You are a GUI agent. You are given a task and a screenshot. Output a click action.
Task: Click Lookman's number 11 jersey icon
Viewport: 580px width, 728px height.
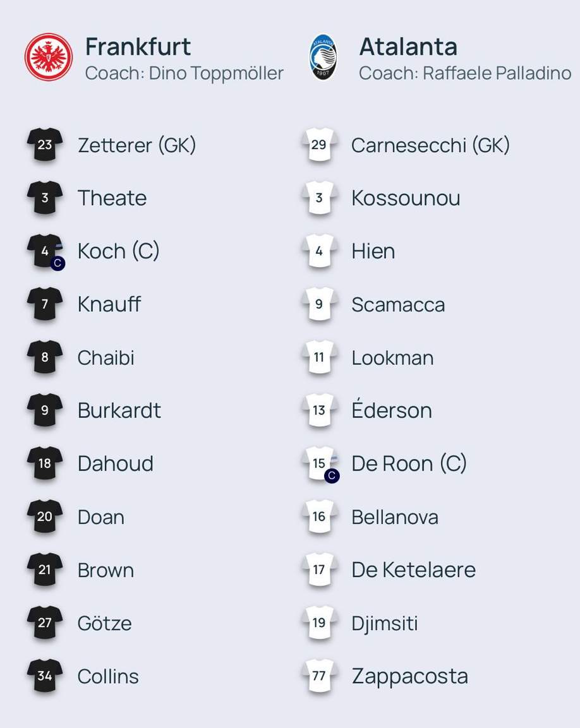coord(319,357)
